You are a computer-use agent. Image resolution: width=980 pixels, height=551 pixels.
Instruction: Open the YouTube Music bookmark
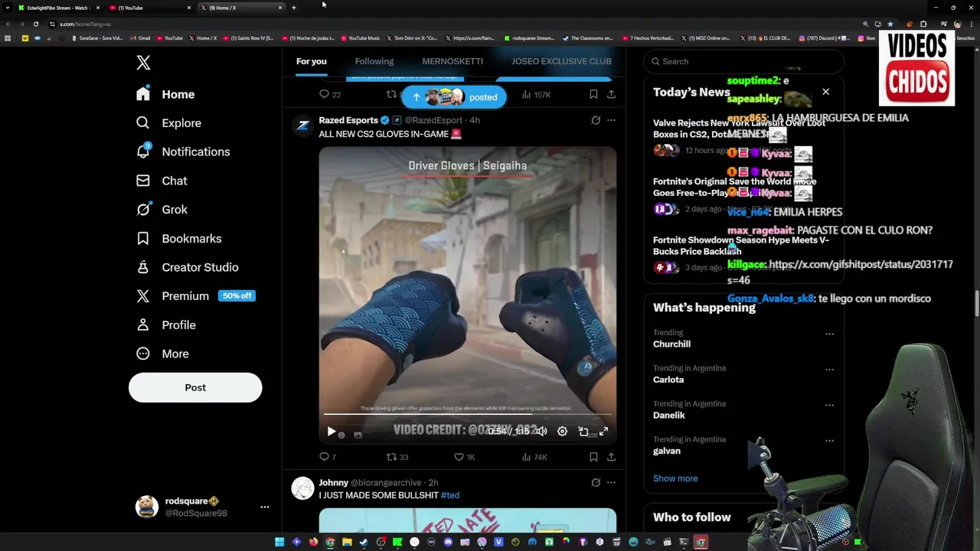[360, 37]
